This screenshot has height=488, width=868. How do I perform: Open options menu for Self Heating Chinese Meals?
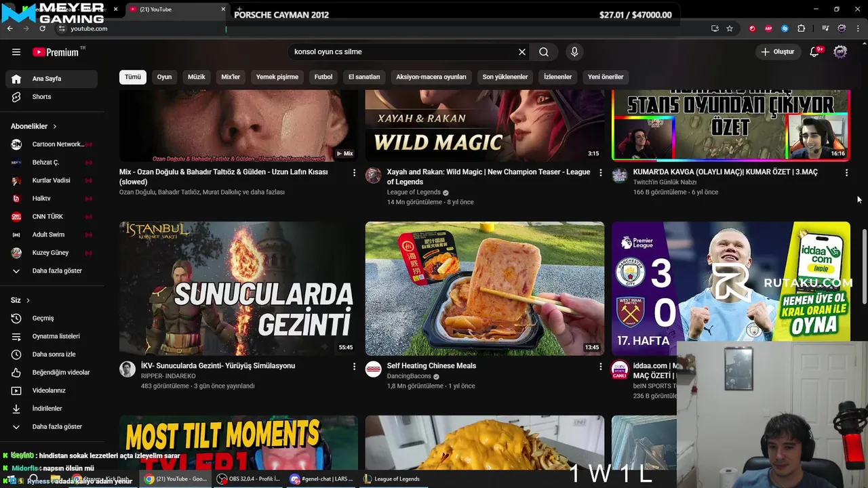click(x=600, y=367)
